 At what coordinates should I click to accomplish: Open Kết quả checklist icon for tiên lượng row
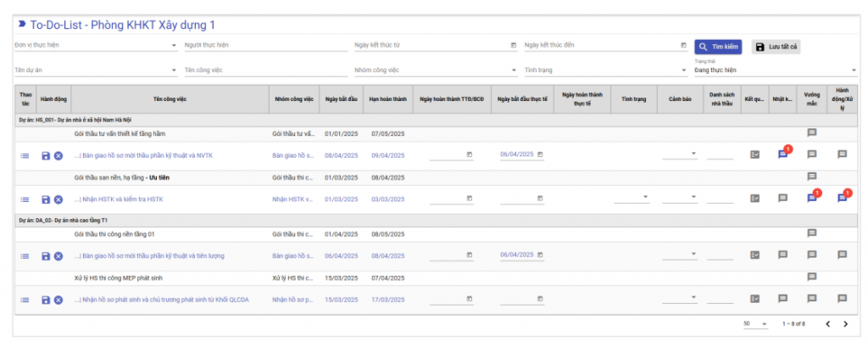point(754,255)
